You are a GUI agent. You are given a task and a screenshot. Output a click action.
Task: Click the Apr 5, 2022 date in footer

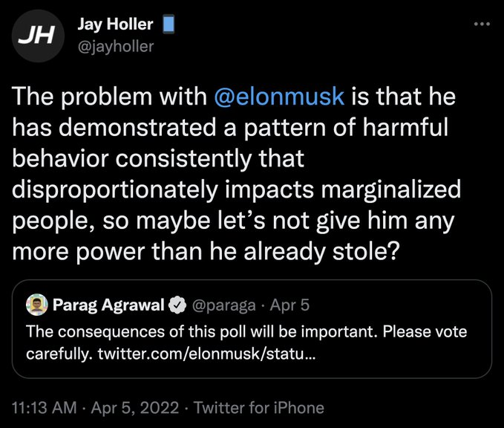point(140,407)
